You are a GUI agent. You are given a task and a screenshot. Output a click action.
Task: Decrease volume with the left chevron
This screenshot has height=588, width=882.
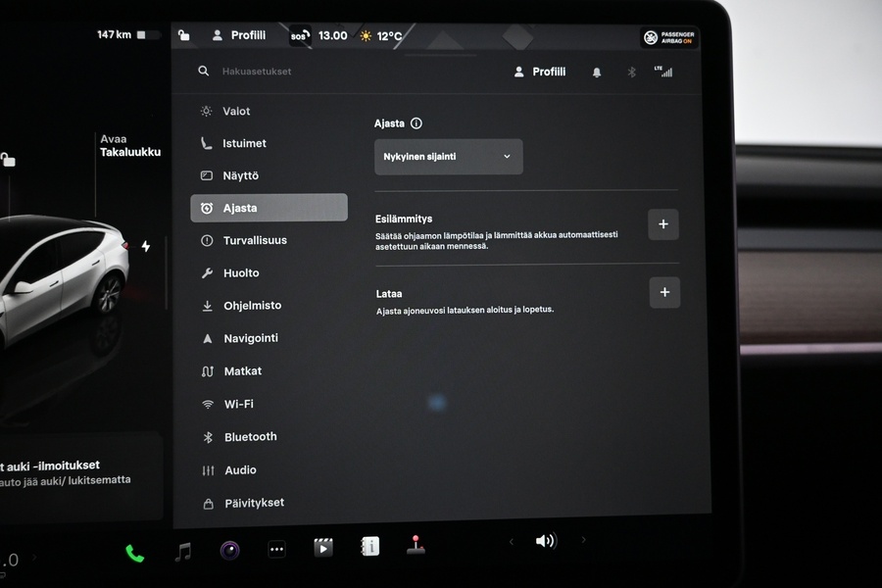click(510, 540)
